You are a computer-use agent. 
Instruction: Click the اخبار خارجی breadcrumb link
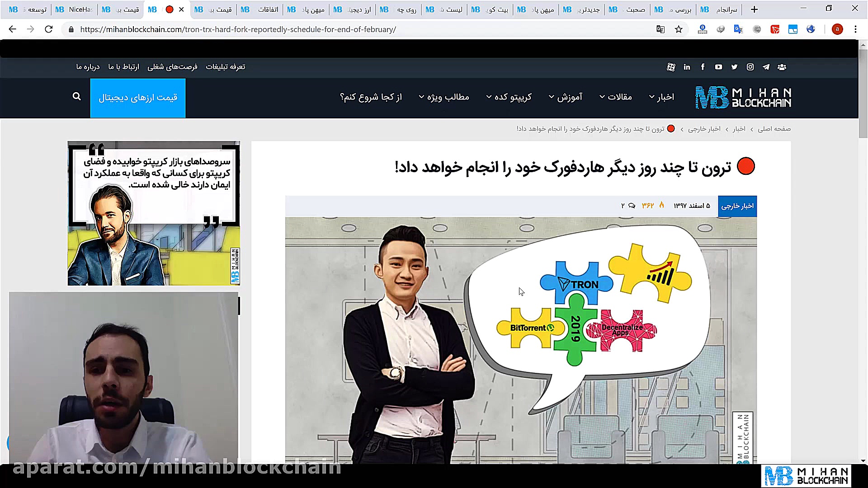704,129
